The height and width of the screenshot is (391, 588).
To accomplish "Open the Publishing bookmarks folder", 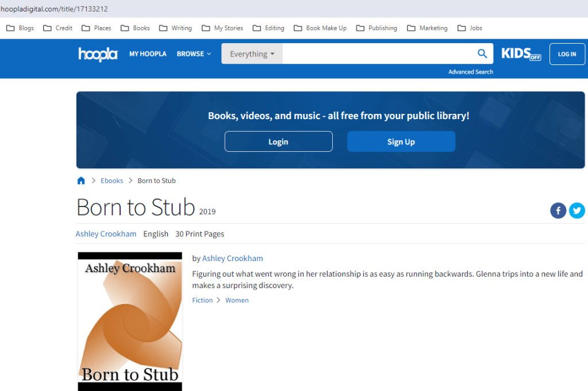I will point(382,28).
